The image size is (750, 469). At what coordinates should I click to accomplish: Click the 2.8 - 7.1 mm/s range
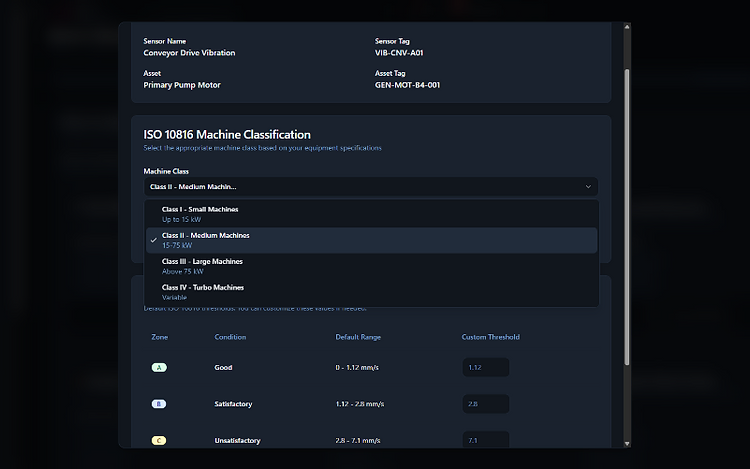click(358, 440)
